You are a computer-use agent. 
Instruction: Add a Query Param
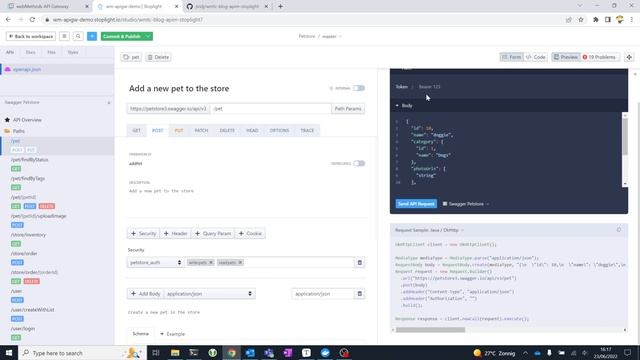click(x=213, y=233)
